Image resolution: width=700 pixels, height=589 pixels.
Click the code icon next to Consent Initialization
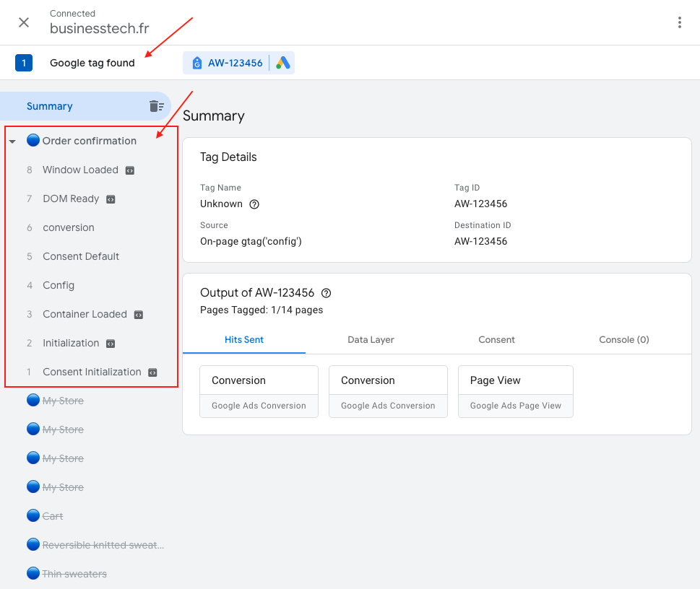click(x=152, y=372)
